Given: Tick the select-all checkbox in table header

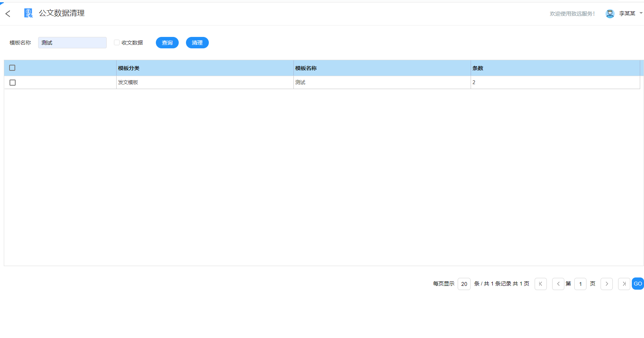Looking at the screenshot, I should [12, 68].
